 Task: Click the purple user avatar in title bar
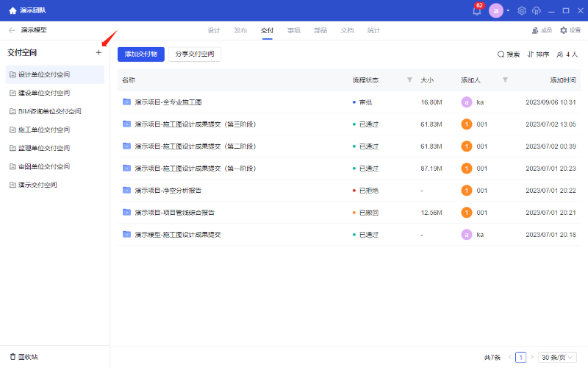(x=495, y=10)
